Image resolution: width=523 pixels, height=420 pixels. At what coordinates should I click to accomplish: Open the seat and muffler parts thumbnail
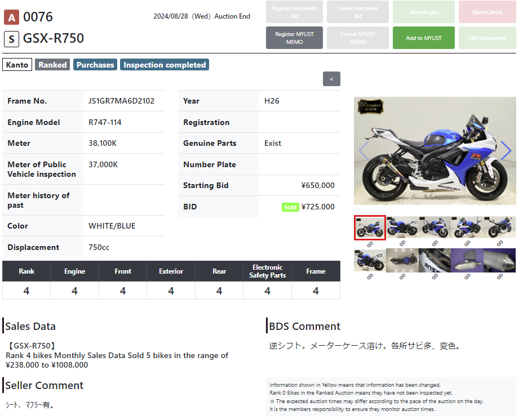(467, 261)
